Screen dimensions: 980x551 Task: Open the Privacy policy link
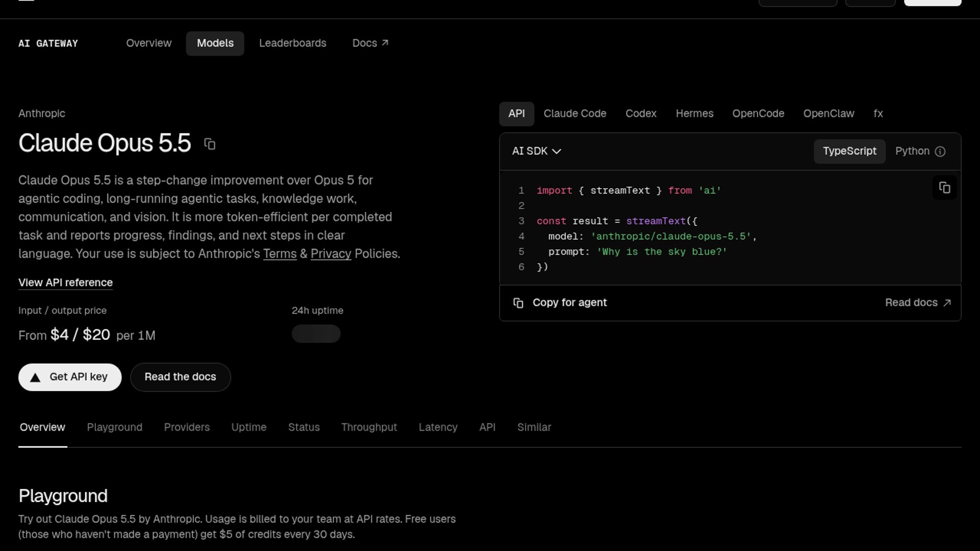coord(331,254)
